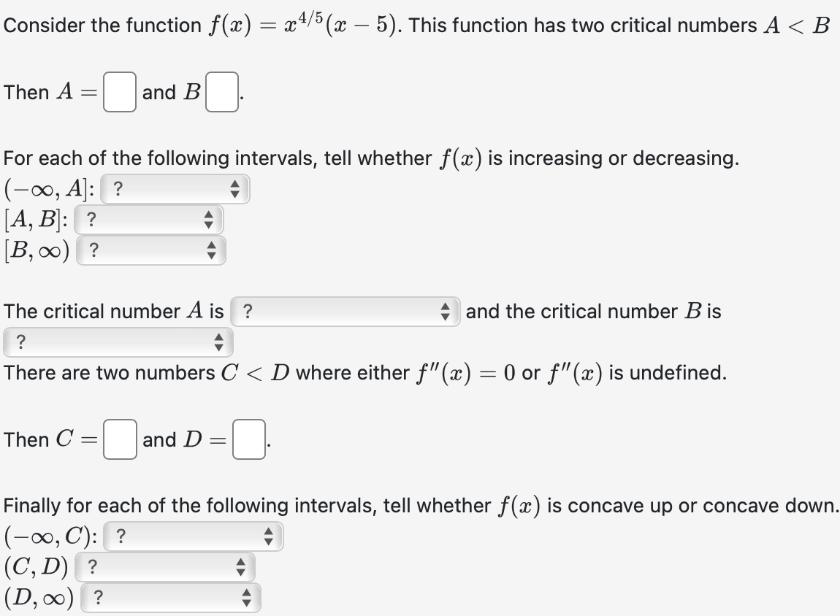
Task: Click the answer box for A
Action: coord(118,93)
